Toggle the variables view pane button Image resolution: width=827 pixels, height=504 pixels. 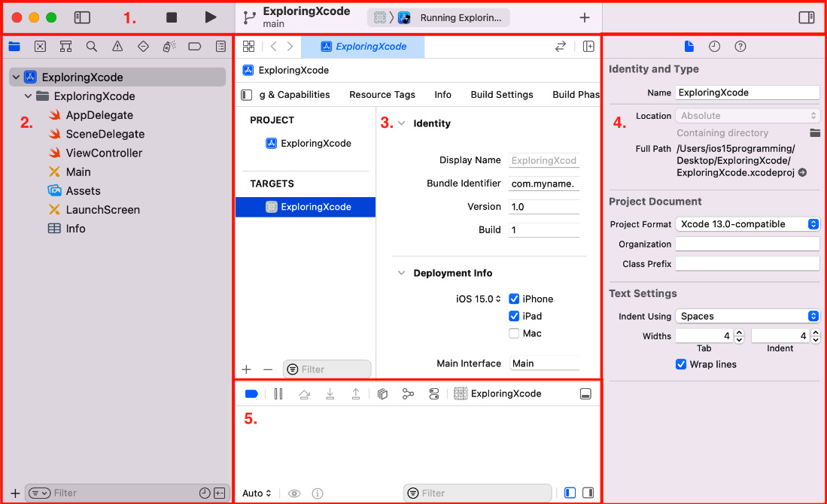click(x=570, y=493)
